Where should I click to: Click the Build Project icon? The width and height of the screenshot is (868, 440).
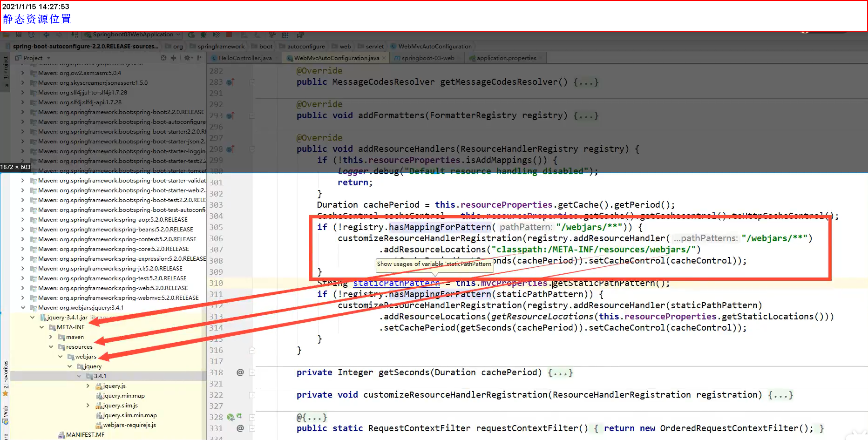75,34
